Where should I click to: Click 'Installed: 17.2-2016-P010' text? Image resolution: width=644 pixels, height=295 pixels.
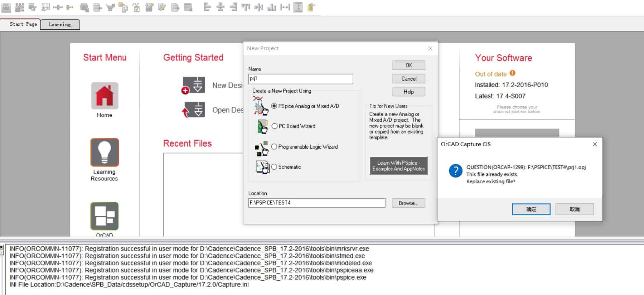(511, 85)
